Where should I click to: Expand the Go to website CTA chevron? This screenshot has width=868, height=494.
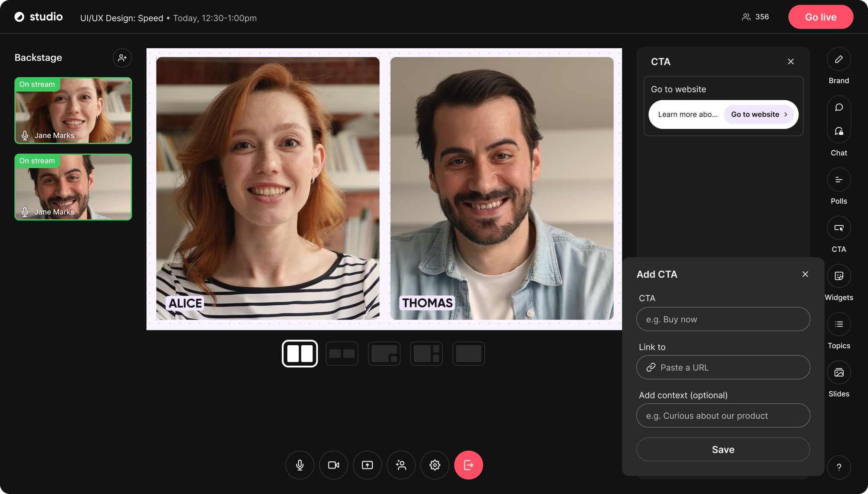point(786,115)
